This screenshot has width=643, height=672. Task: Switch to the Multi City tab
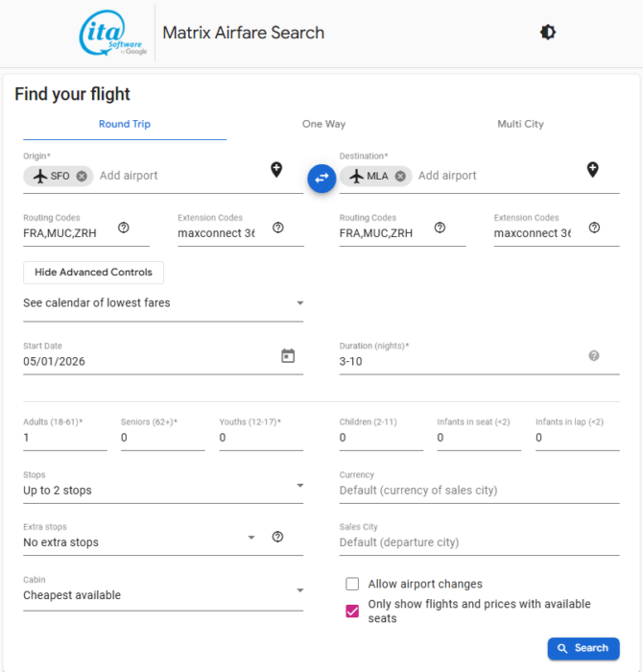point(520,124)
